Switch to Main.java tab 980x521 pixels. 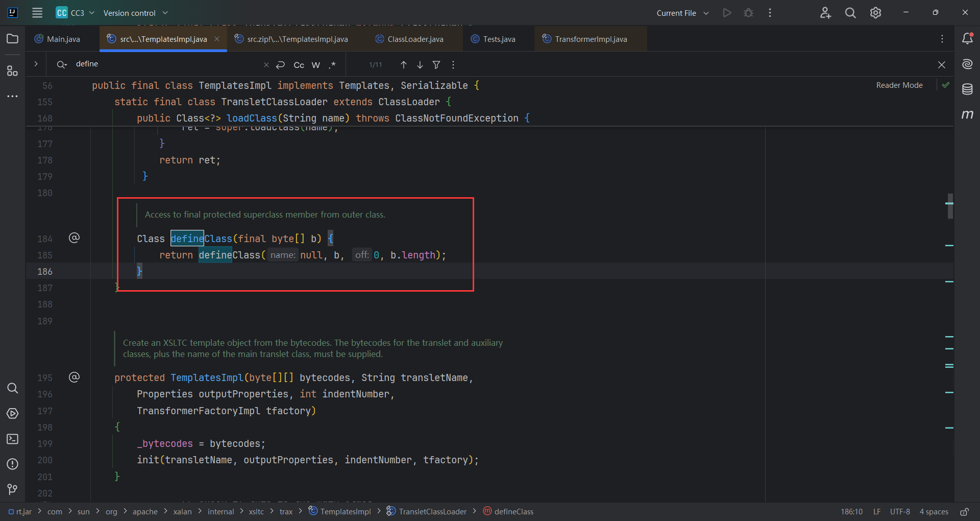[x=57, y=39]
